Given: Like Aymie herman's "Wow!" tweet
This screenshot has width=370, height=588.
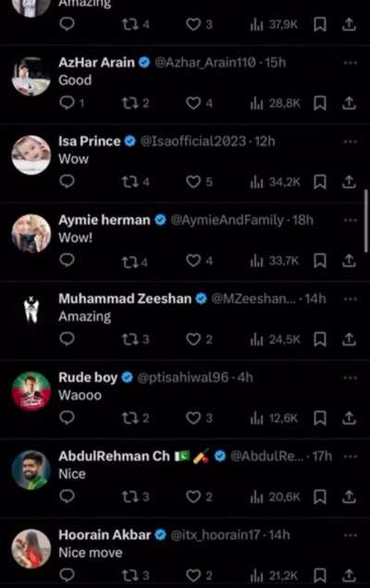Looking at the screenshot, I should click(x=199, y=260).
